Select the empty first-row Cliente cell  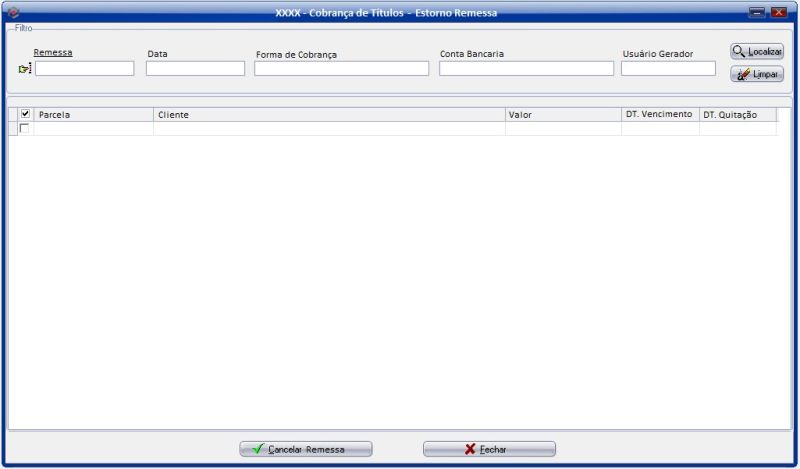(x=329, y=129)
